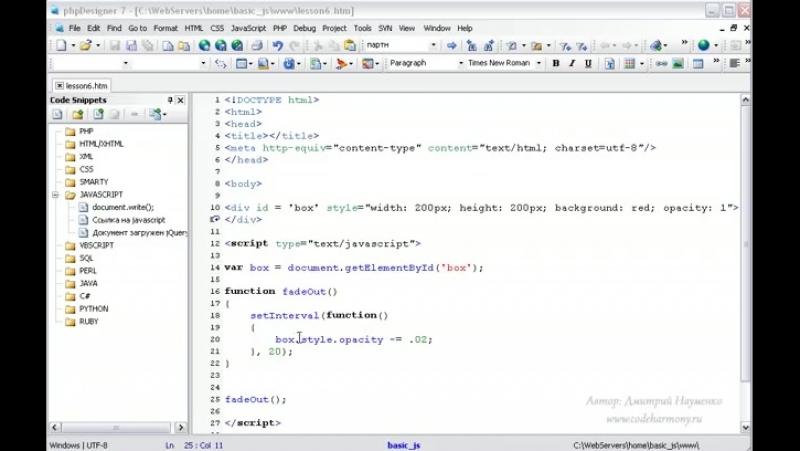Click the Insert image picture icon
Image resolution: width=800 pixels, height=451 pixels.
[678, 63]
